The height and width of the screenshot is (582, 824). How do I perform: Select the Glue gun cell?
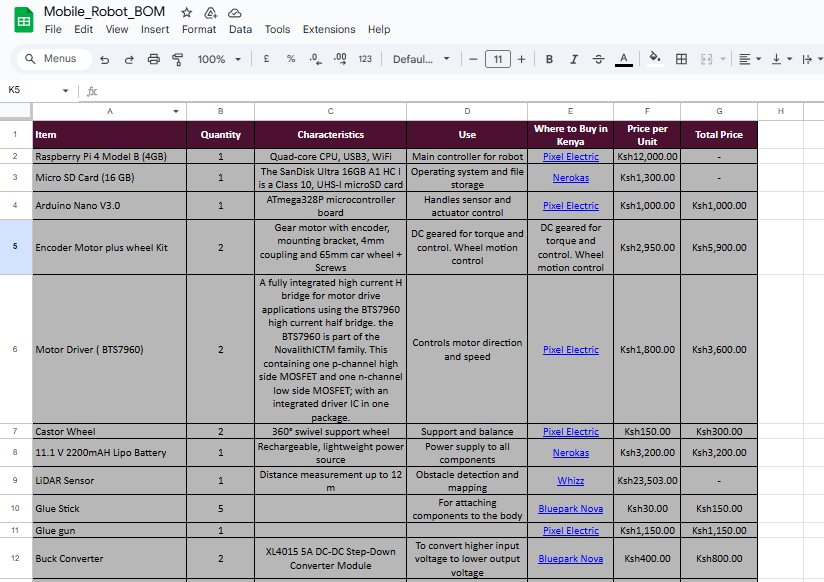[109, 530]
